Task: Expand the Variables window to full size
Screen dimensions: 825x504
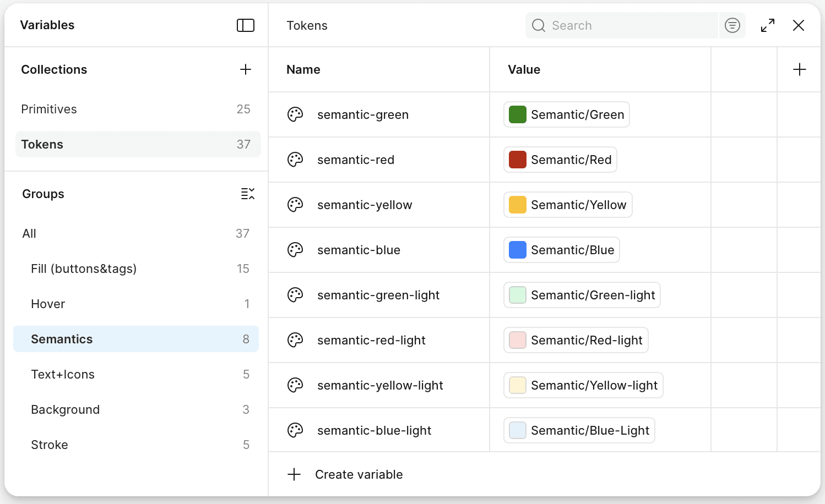Action: click(768, 25)
